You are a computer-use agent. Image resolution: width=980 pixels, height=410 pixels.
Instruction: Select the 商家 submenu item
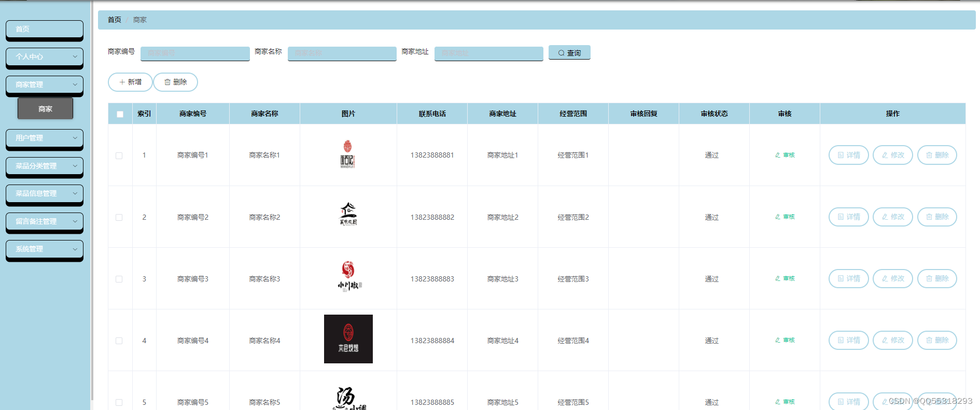(x=45, y=109)
